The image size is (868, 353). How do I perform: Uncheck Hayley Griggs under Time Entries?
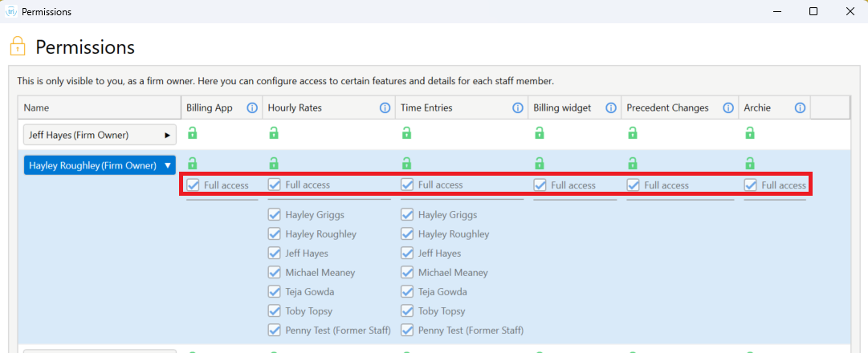pyautogui.click(x=407, y=215)
